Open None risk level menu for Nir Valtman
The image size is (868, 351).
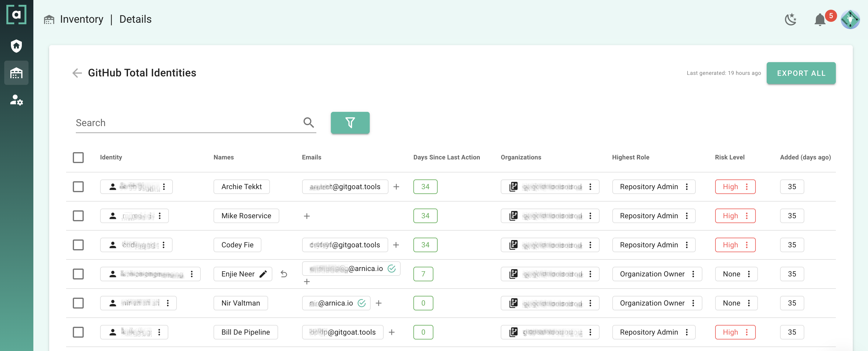749,303
